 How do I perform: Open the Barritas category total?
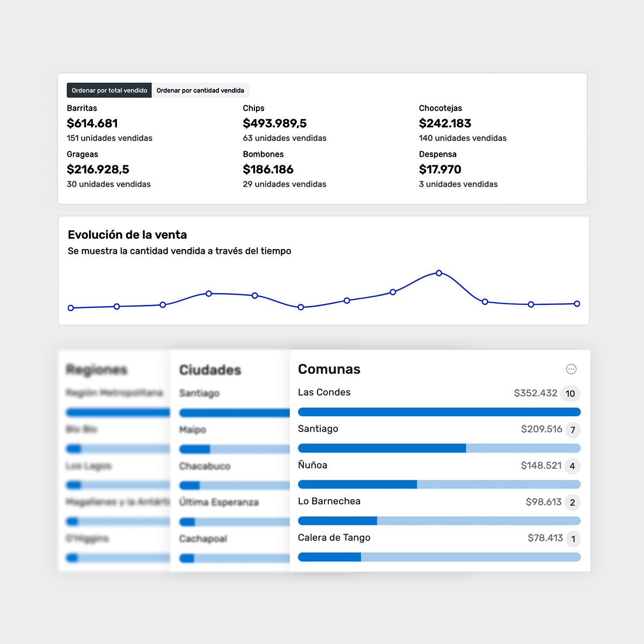click(92, 123)
